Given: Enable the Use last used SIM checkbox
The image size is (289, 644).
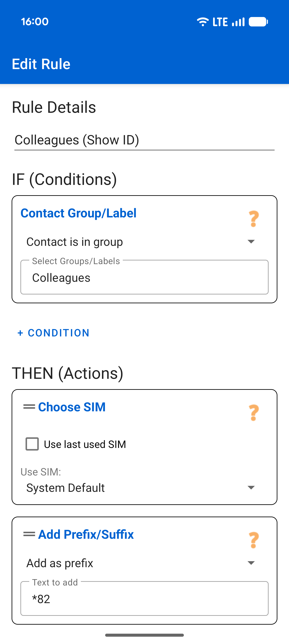Looking at the screenshot, I should click(32, 444).
